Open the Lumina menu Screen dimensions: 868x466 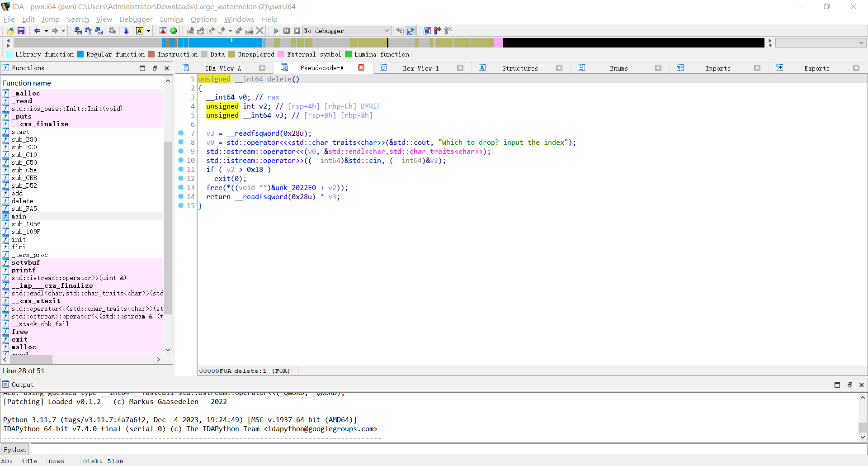[x=172, y=19]
